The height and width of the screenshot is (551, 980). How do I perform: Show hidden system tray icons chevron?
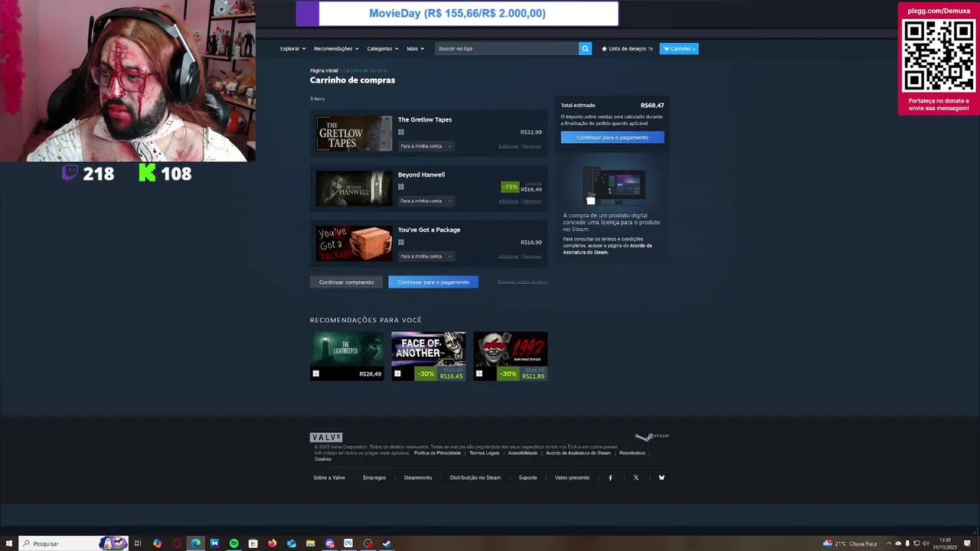click(889, 543)
